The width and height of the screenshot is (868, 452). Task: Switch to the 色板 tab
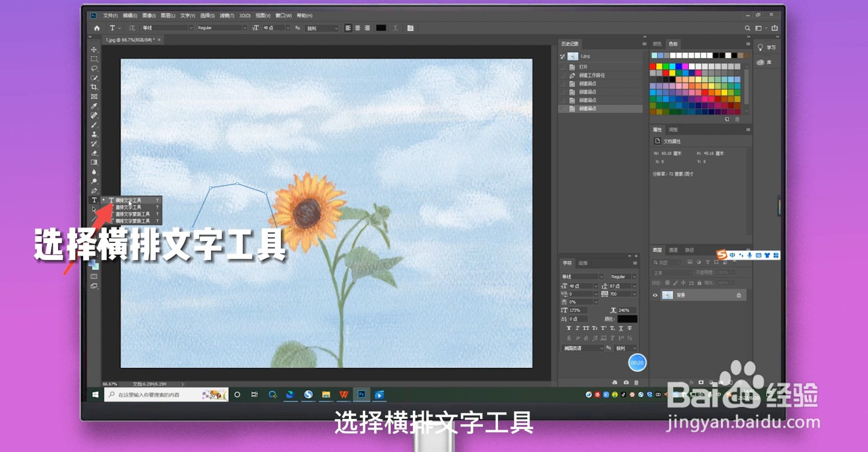(x=673, y=44)
